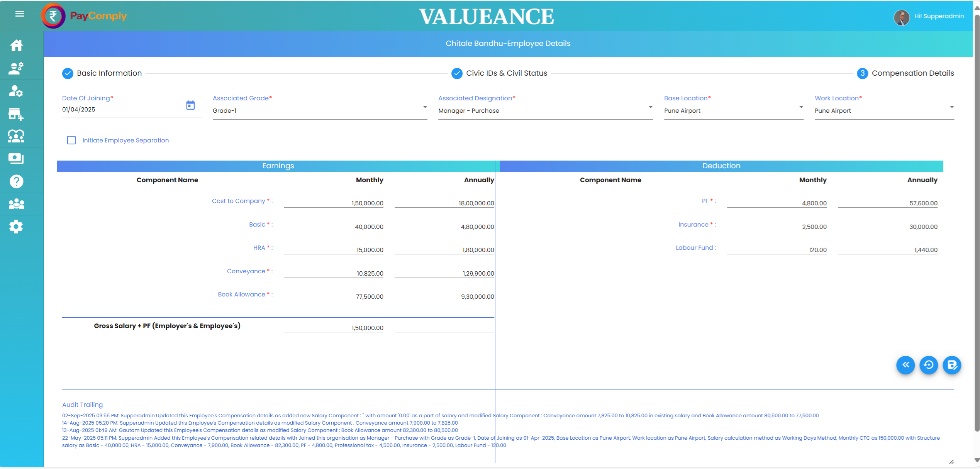Click the 02-Sep-2025 audit trail entry

[440, 416]
